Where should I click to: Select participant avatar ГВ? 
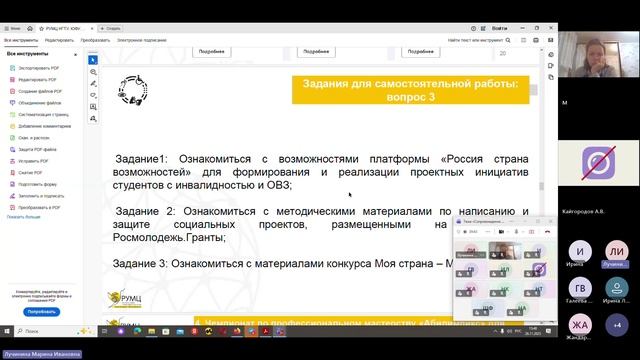(580, 288)
